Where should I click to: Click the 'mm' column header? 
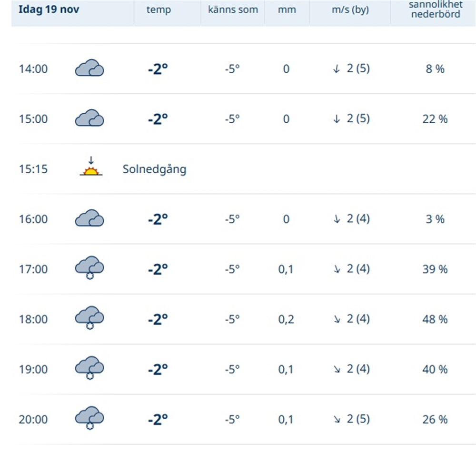[287, 10]
